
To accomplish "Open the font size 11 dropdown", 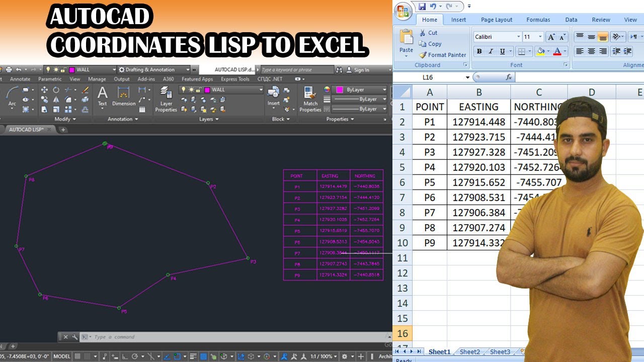I will (540, 37).
